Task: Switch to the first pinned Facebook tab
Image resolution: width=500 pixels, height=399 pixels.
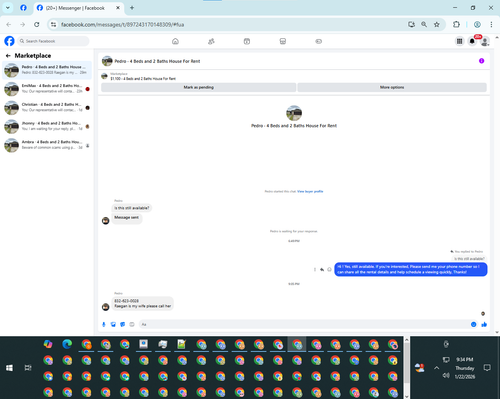Action: click(x=23, y=8)
